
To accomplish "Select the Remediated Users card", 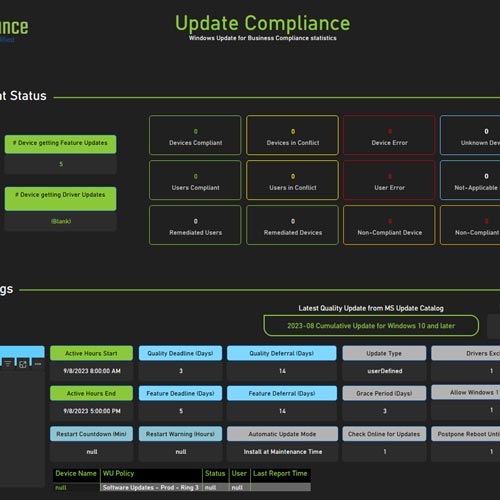I will pos(195,225).
